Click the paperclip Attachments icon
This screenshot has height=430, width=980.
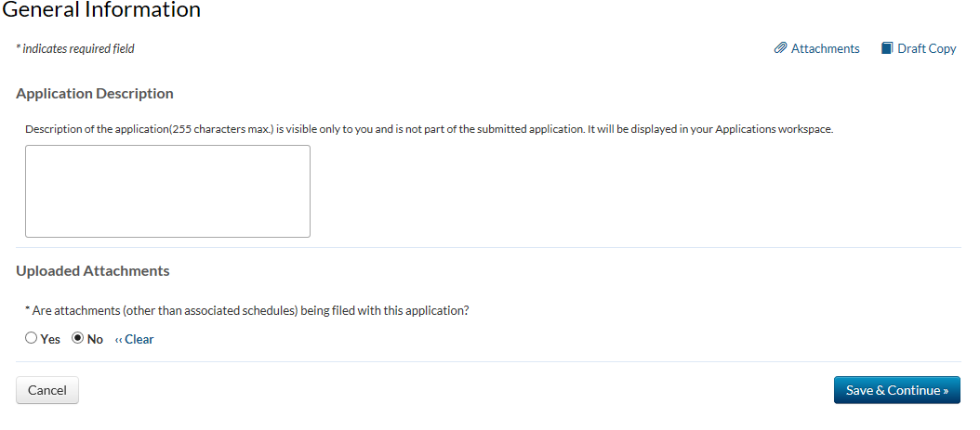(x=780, y=48)
